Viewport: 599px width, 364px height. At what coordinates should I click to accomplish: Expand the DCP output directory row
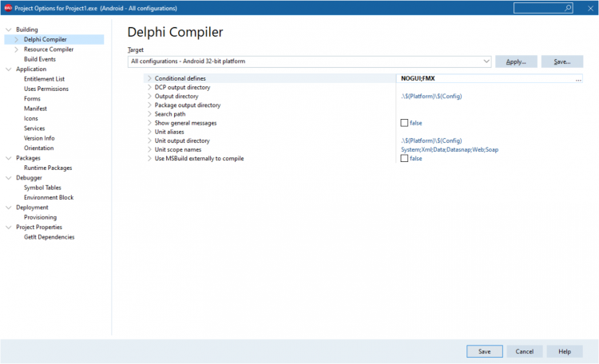point(149,87)
